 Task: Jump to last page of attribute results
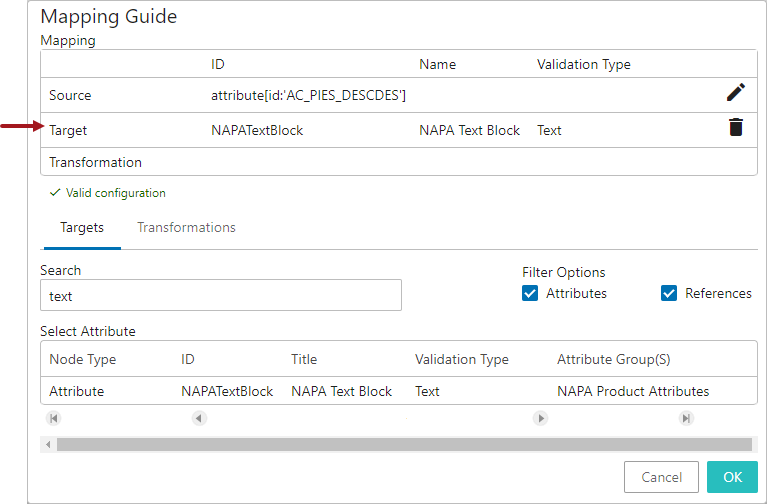686,418
